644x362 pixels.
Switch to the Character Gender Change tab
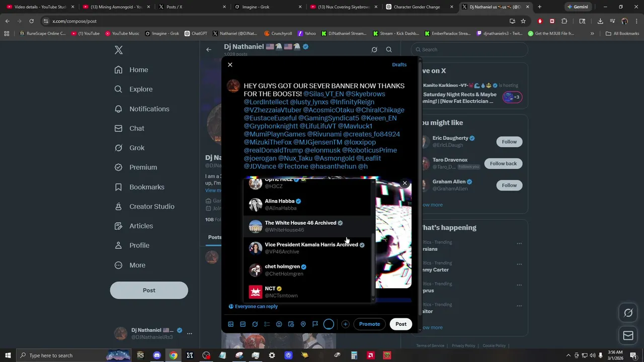(421, 7)
